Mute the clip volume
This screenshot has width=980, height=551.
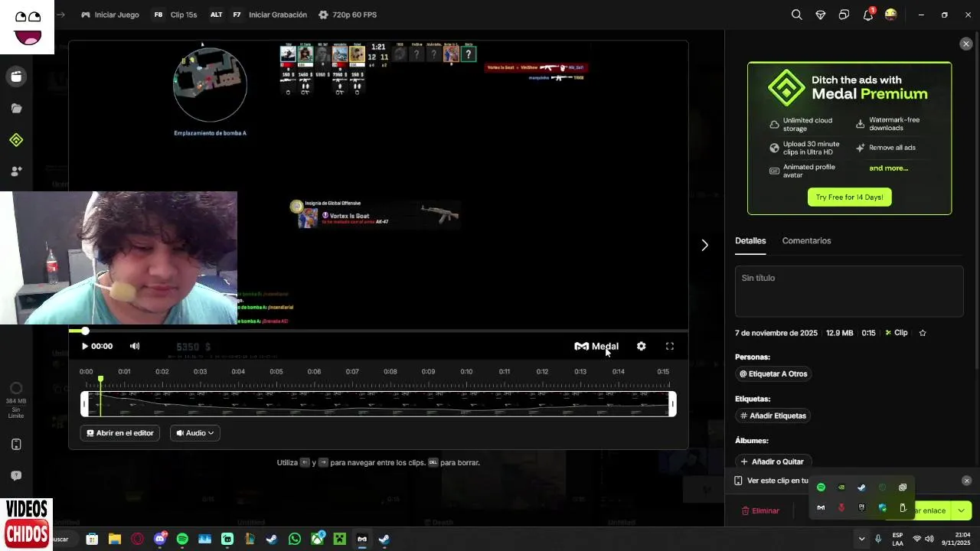(x=135, y=346)
